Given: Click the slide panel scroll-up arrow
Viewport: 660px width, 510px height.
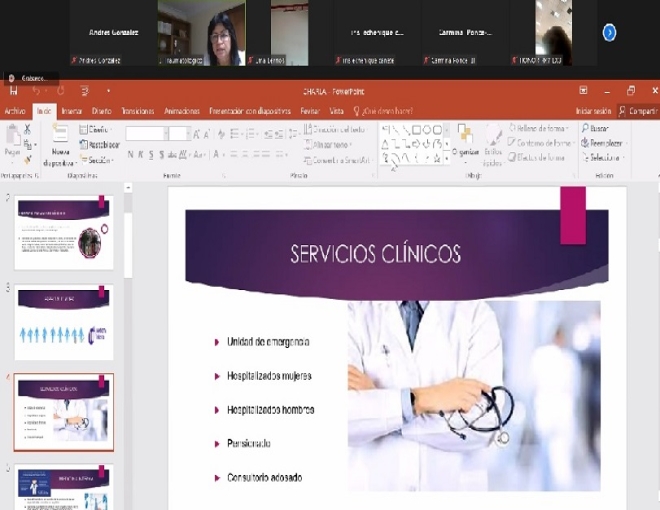Looking at the screenshot, I should coord(128,188).
